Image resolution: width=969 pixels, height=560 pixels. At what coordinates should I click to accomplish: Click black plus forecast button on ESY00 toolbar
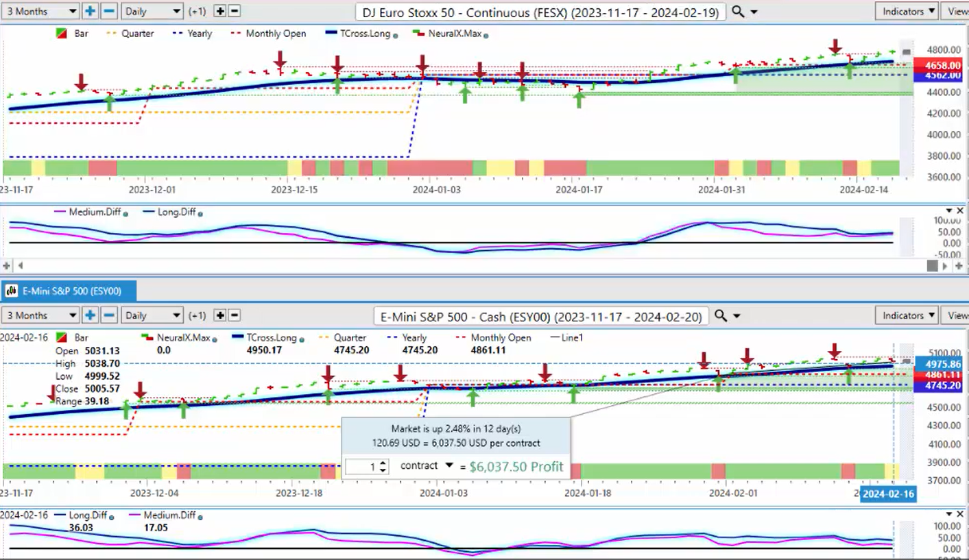tap(219, 315)
